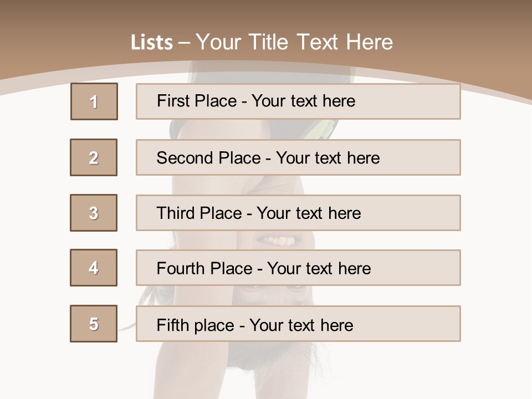Image resolution: width=532 pixels, height=399 pixels.
Task: Click the Second Place text placeholder
Action: click(x=298, y=157)
